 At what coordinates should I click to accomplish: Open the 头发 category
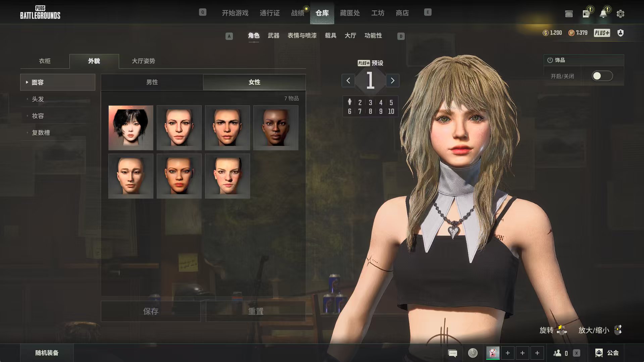pyautogui.click(x=58, y=99)
